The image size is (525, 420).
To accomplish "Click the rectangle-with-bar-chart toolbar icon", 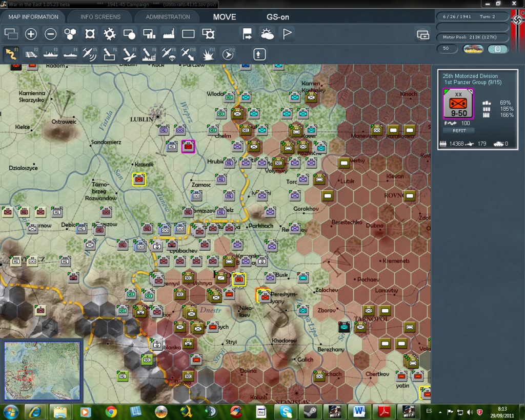I will [149, 34].
